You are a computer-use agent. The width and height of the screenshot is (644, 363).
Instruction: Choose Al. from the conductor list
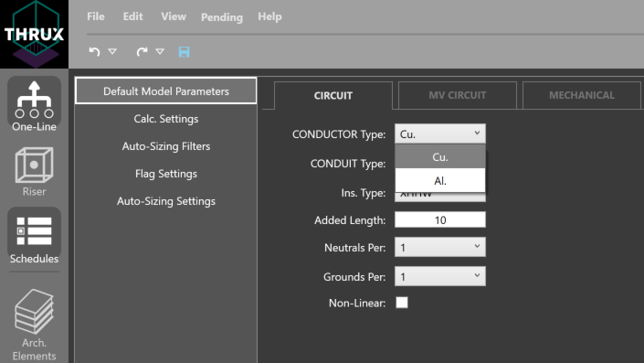440,180
